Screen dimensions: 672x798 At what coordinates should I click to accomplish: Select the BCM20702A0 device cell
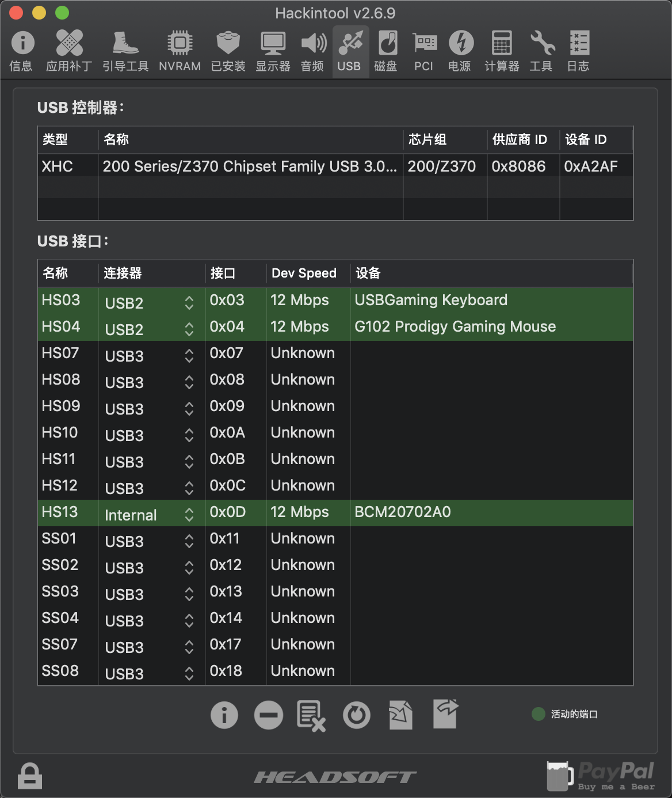[403, 512]
